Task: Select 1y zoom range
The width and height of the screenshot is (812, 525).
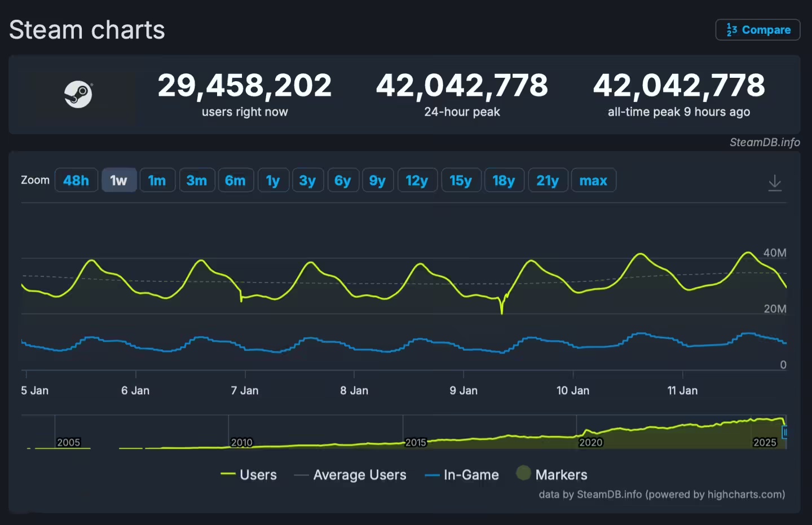Action: click(x=273, y=180)
